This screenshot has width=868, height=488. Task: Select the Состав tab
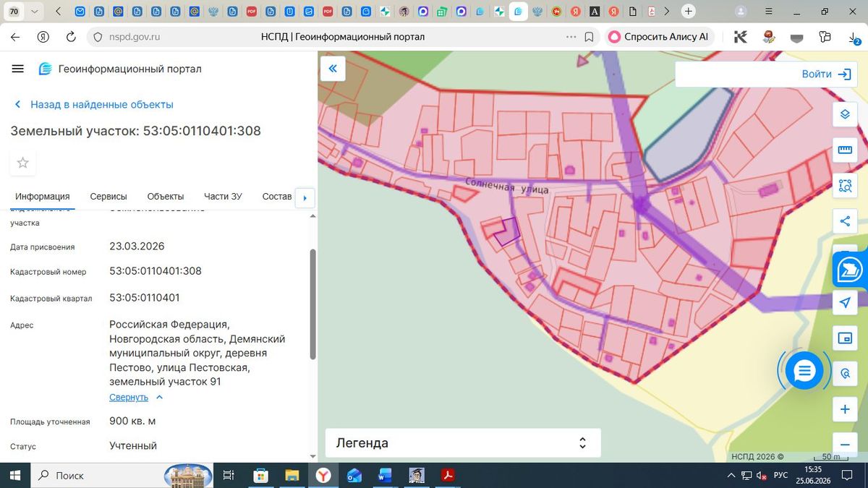click(277, 197)
